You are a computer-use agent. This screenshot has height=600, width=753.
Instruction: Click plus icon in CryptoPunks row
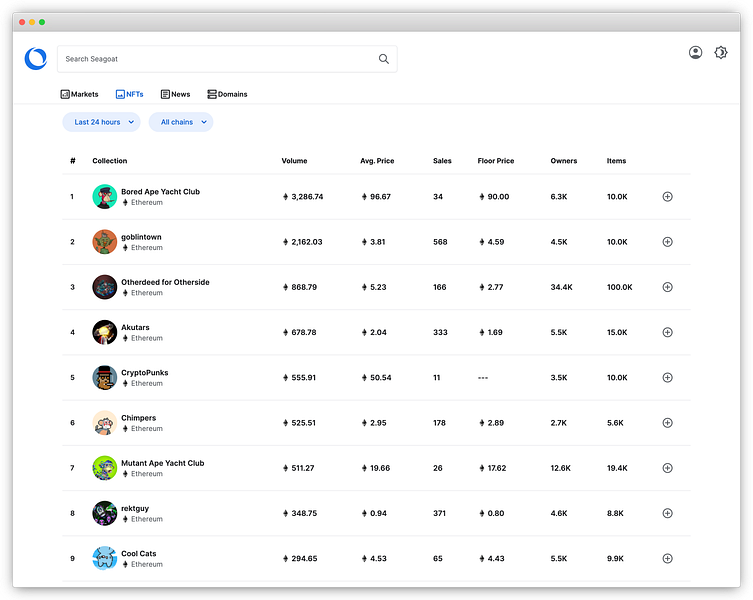click(x=668, y=378)
